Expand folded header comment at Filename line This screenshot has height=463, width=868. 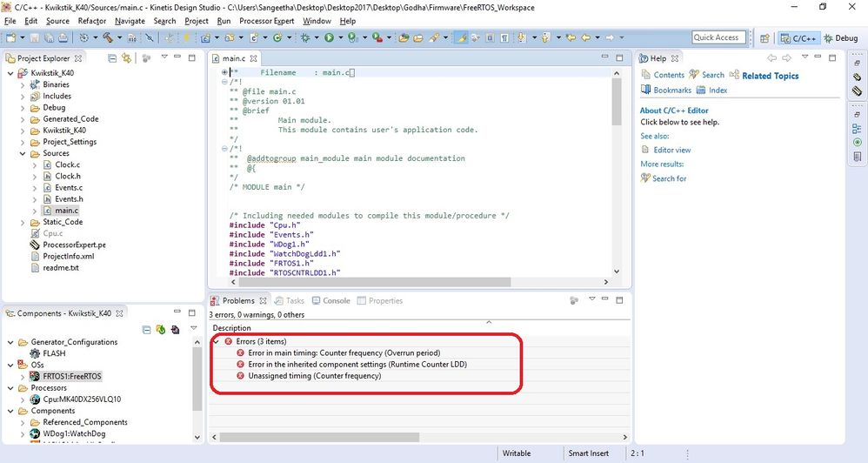tap(224, 72)
